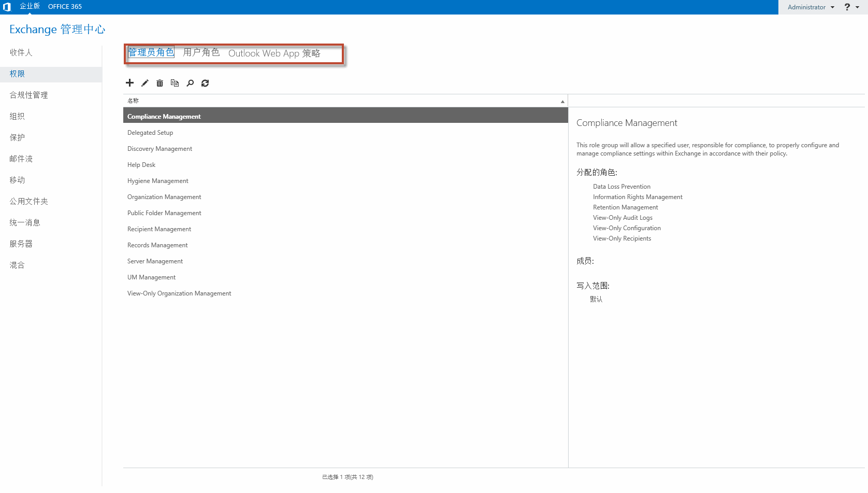The width and height of the screenshot is (868, 493).
Task: Refresh the role group list
Action: tap(205, 83)
